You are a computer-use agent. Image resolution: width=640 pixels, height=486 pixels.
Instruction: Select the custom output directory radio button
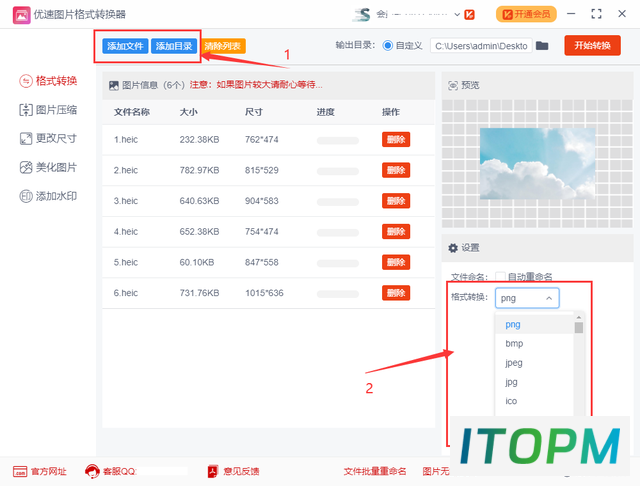coord(388,45)
